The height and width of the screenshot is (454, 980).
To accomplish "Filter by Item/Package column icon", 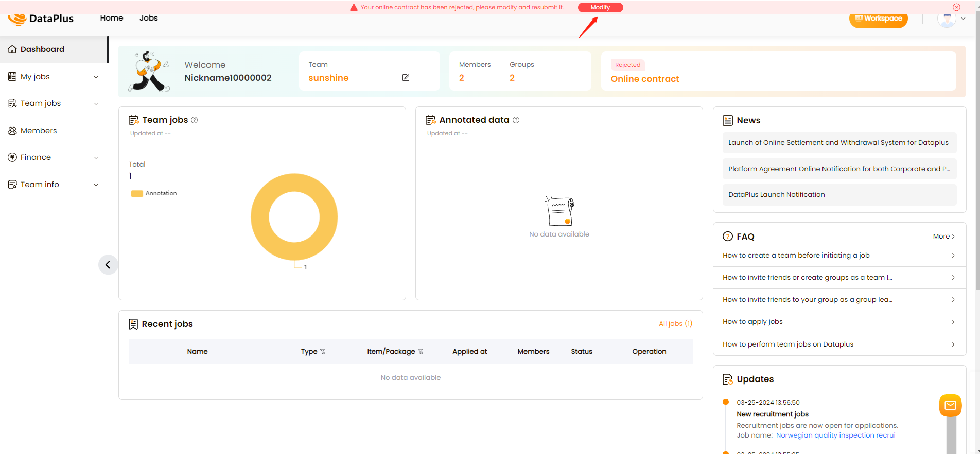I will [x=421, y=352].
